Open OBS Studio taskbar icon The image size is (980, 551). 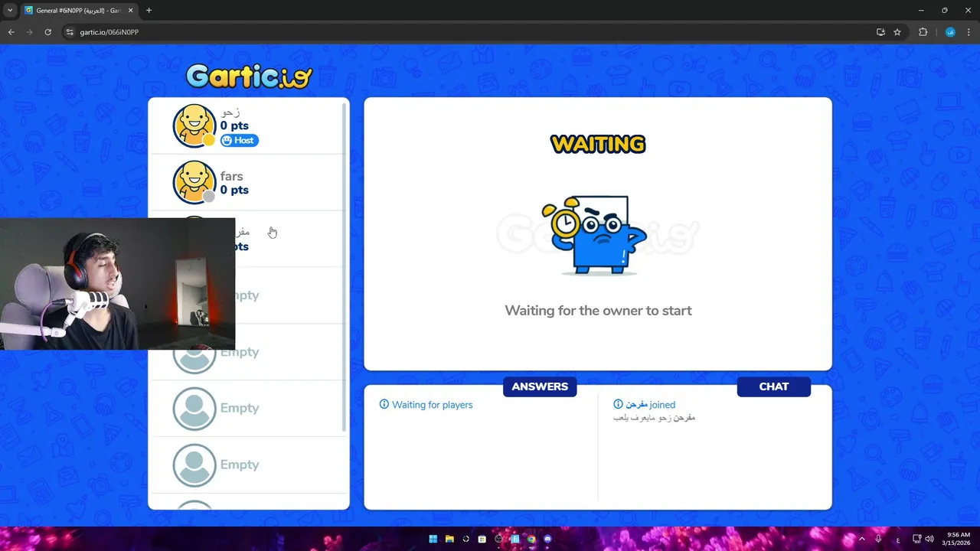pyautogui.click(x=498, y=539)
